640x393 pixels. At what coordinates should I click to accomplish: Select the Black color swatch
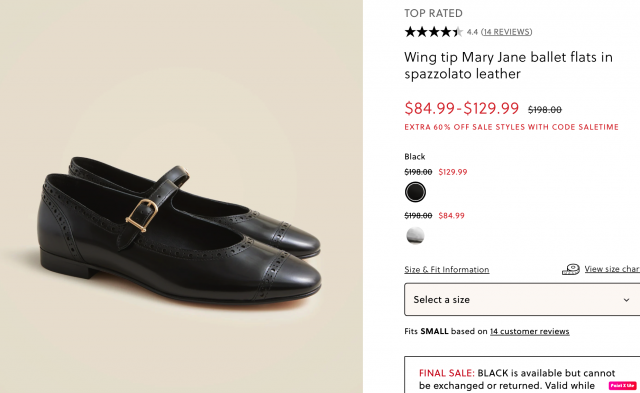(x=415, y=192)
